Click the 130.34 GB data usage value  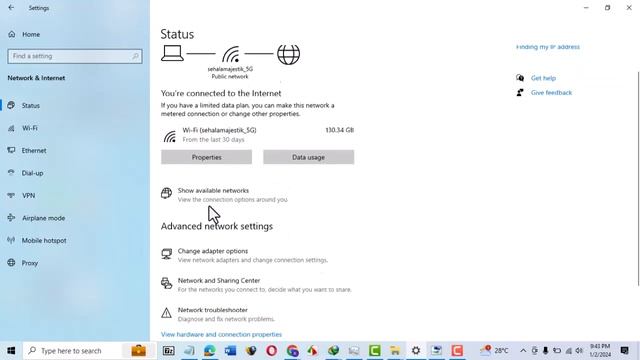(340, 130)
